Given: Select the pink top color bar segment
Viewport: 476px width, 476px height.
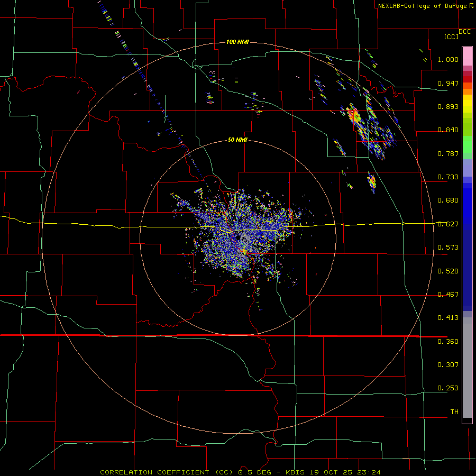Looking at the screenshot, I should (467, 56).
